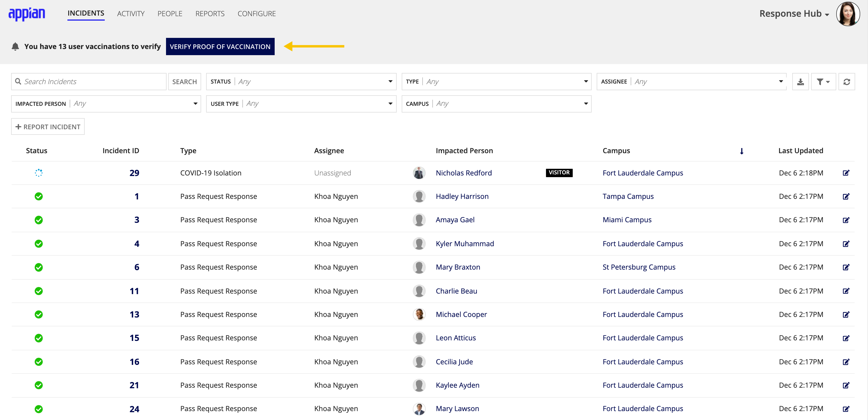This screenshot has height=420, width=868.
Task: Open the User Type filter dropdown
Action: (x=301, y=104)
